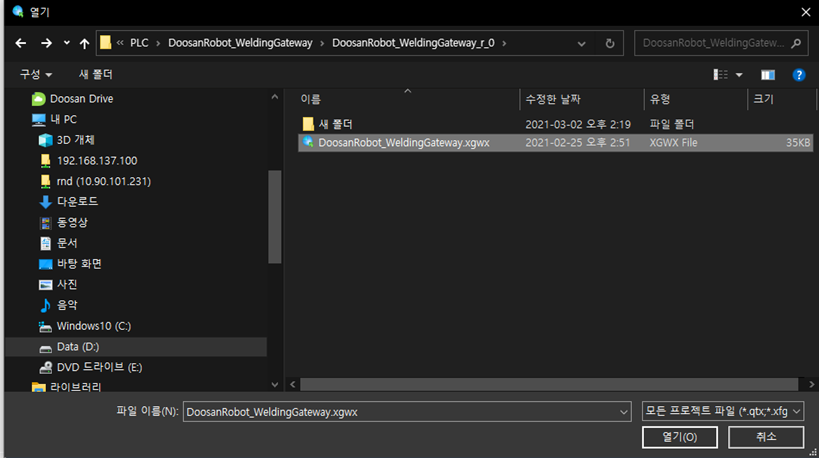Click the Forward navigation arrow
The image size is (819, 458).
[x=46, y=44]
